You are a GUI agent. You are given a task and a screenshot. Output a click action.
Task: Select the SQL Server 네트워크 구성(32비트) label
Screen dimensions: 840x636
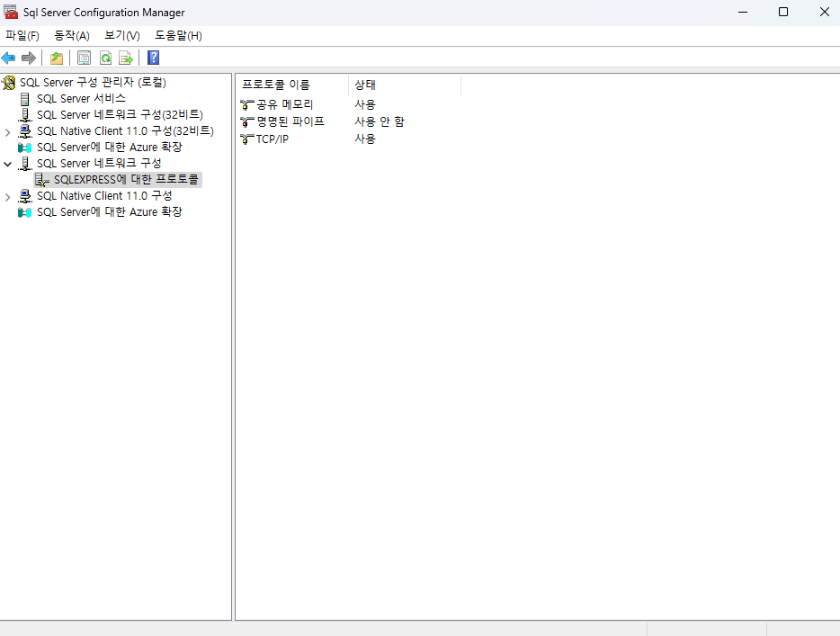click(120, 114)
